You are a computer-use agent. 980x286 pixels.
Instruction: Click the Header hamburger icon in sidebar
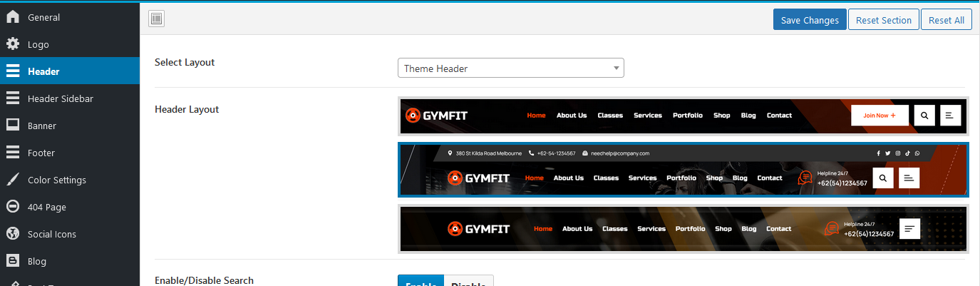pos(13,71)
